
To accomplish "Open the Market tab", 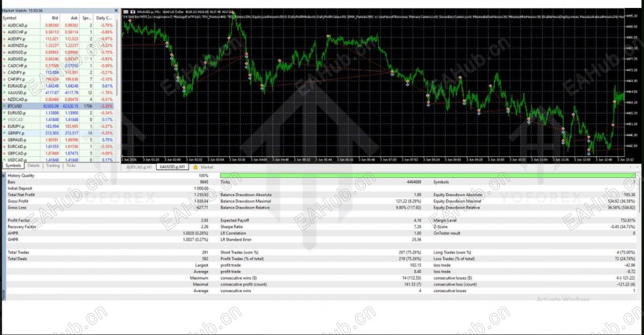I will (207, 167).
